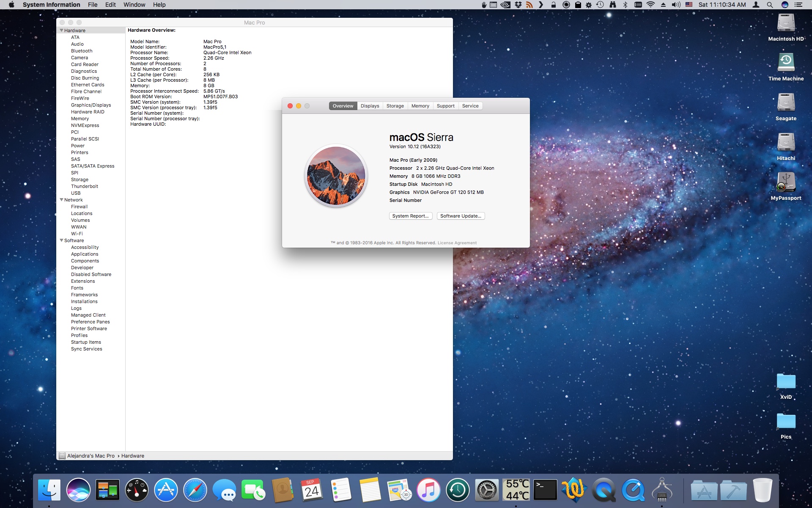Open the License Agreement link
This screenshot has height=508, width=812.
tap(457, 243)
